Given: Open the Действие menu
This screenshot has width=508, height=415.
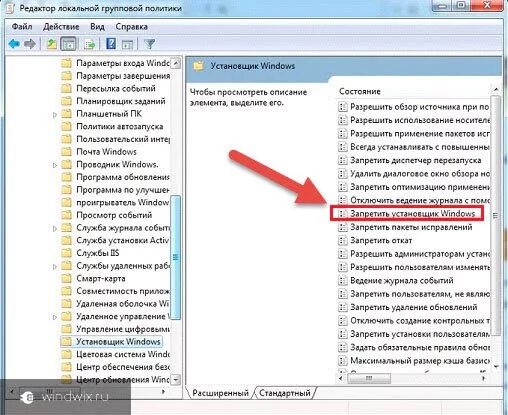Looking at the screenshot, I should tap(61, 26).
